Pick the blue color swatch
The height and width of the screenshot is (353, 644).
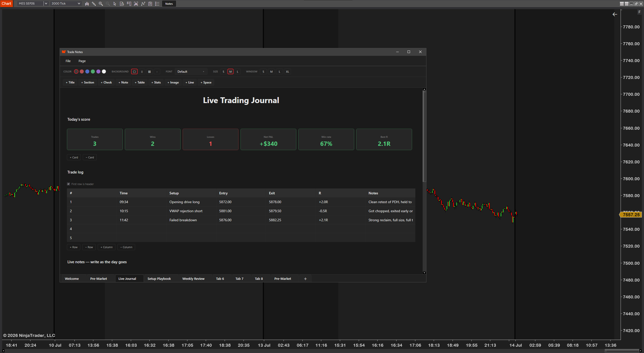click(87, 72)
